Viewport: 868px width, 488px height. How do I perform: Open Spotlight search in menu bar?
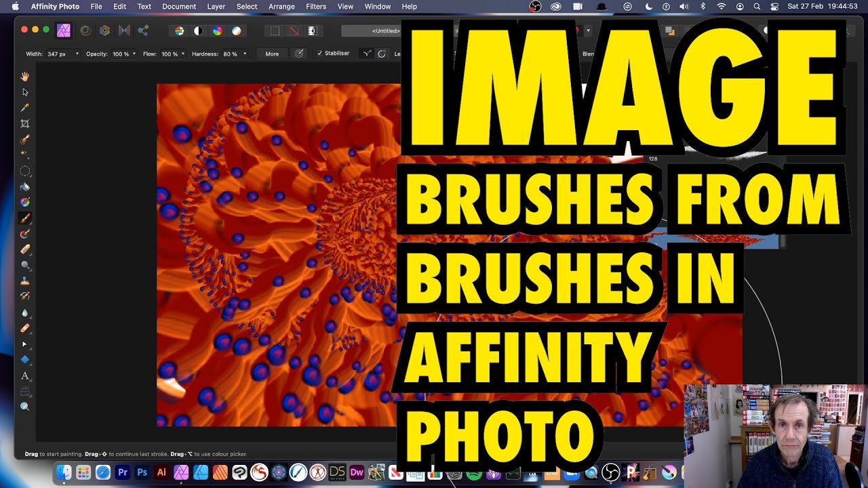click(757, 6)
